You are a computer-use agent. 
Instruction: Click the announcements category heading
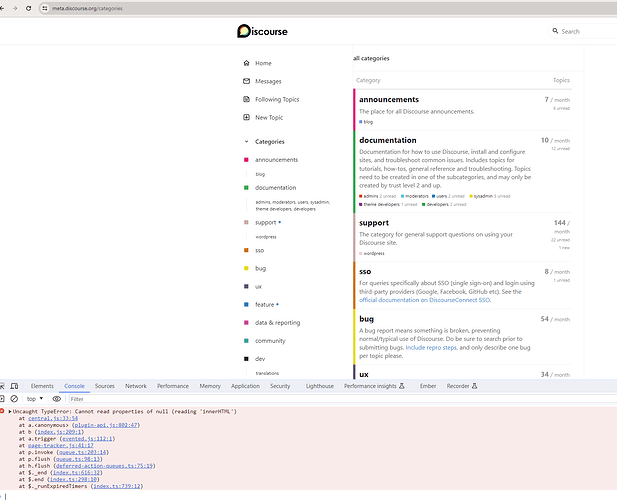[x=389, y=100]
